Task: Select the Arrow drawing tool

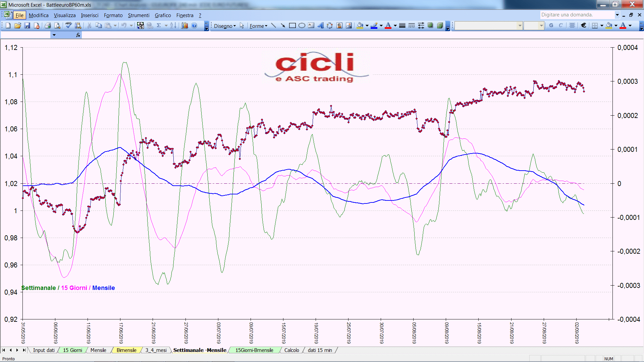Action: [x=283, y=25]
